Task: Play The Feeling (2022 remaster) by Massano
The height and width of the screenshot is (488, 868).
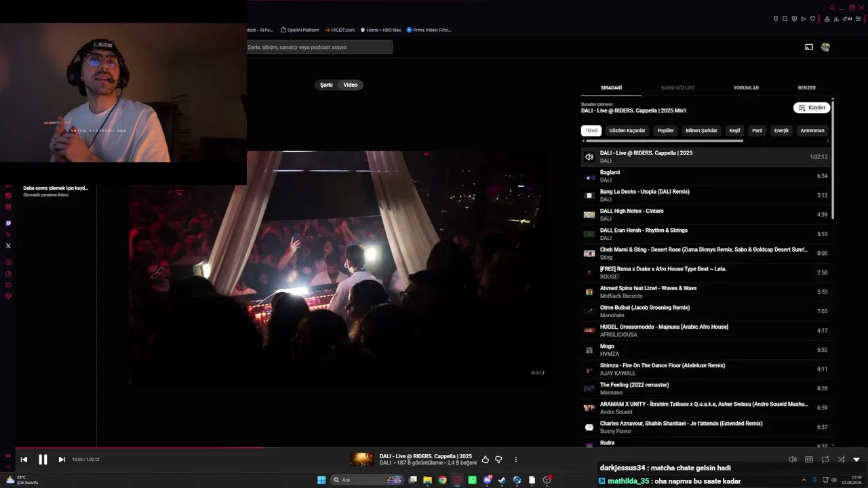Action: pos(705,388)
